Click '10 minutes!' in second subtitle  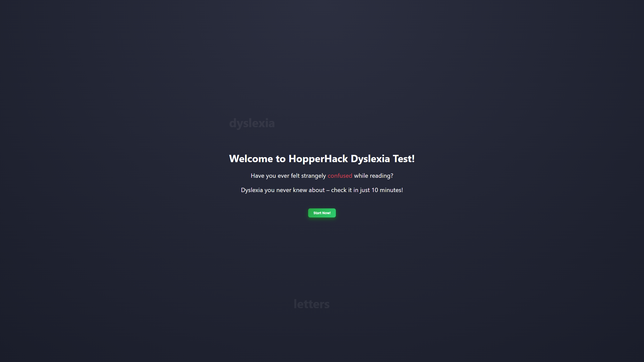(x=387, y=190)
